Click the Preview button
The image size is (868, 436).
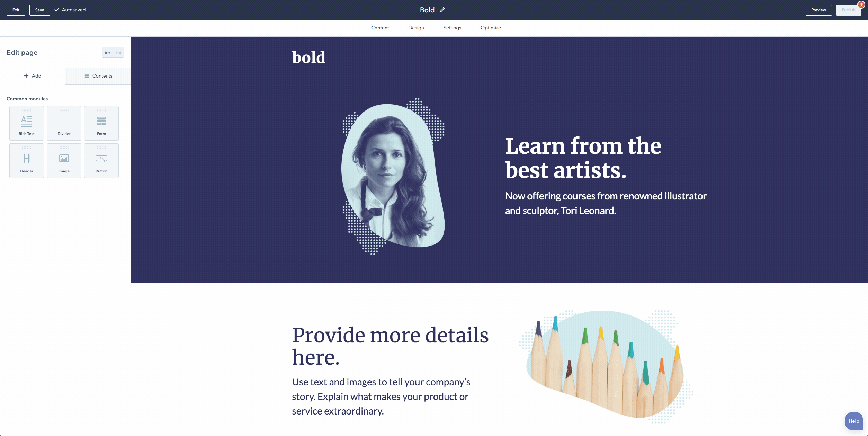818,9
